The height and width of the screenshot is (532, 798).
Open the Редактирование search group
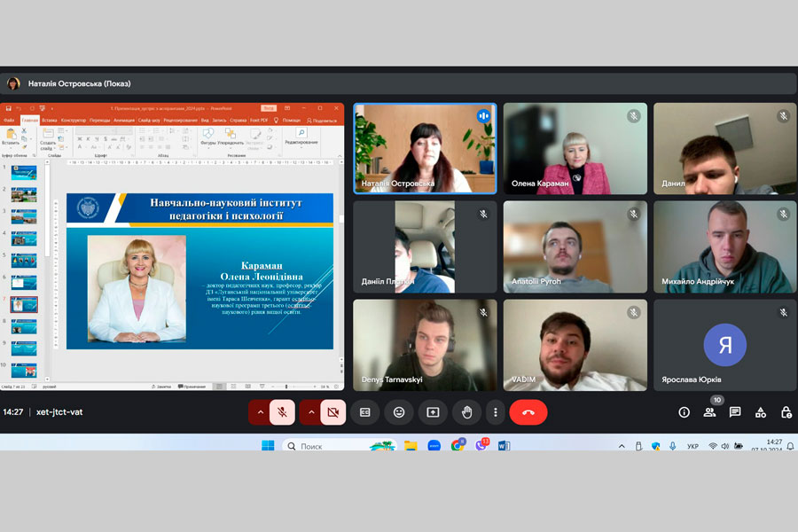[301, 137]
